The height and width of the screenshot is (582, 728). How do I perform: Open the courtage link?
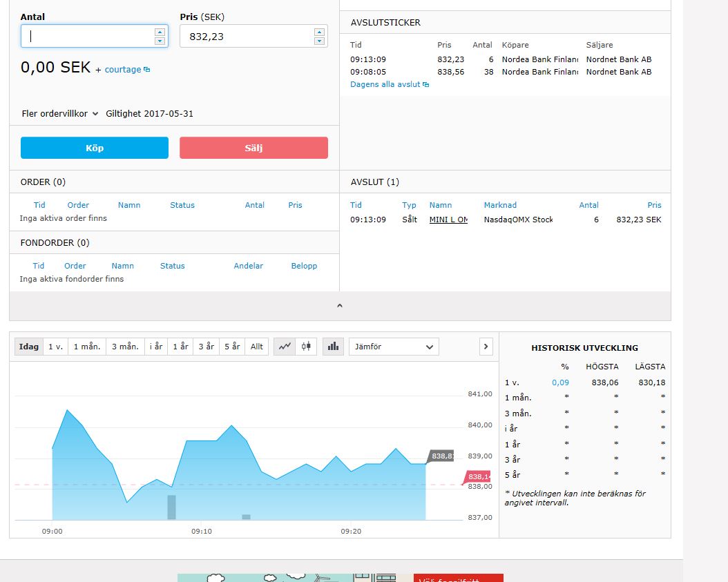click(x=124, y=70)
